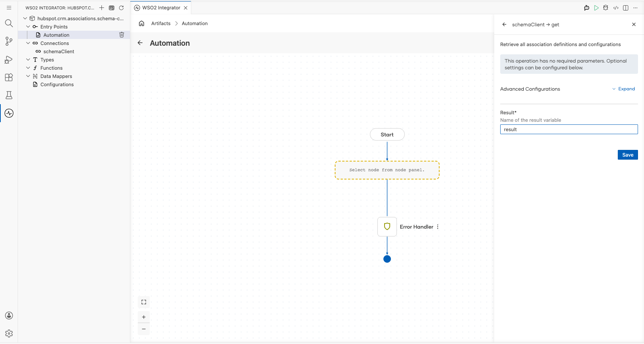Viewport: 644px width, 344px height.
Task: Collapse the Connections tree section
Action: pyautogui.click(x=28, y=43)
